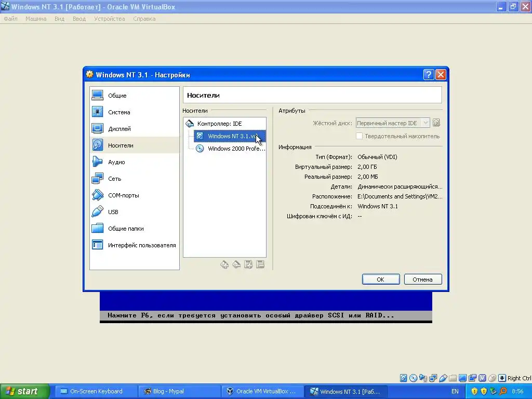This screenshot has width=532, height=399.
Task: Open the Устройства menu
Action: tap(109, 19)
